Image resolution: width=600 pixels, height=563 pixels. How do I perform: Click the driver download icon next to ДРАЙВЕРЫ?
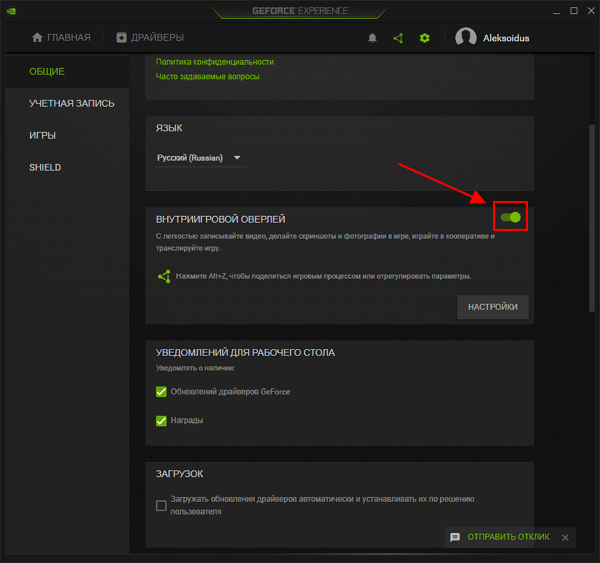pyautogui.click(x=121, y=38)
